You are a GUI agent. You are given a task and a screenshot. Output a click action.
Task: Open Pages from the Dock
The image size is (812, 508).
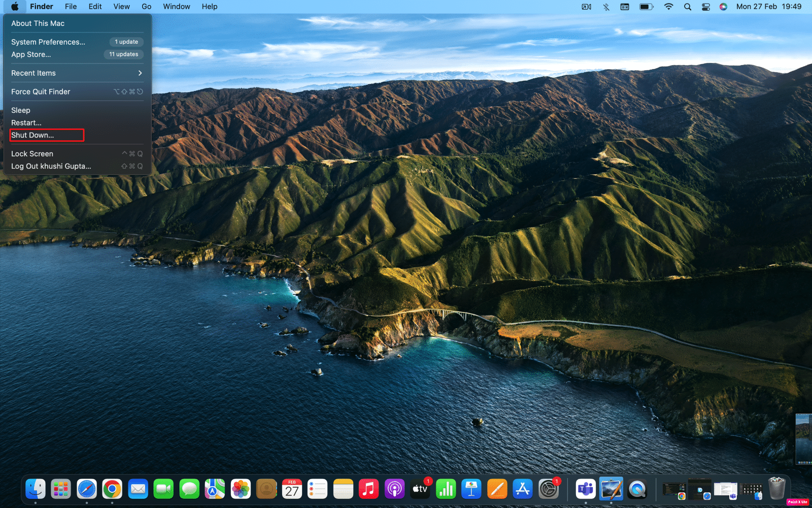click(497, 489)
